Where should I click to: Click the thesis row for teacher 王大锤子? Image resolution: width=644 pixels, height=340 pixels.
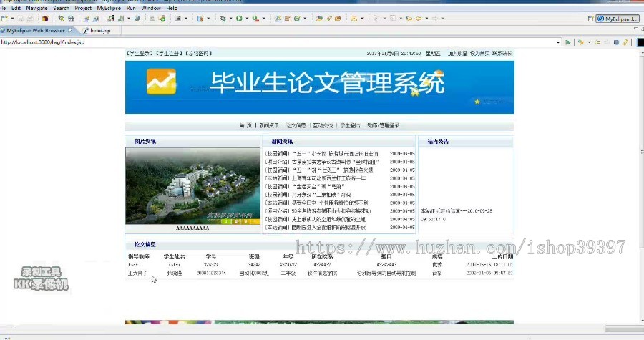pyautogui.click(x=320, y=273)
